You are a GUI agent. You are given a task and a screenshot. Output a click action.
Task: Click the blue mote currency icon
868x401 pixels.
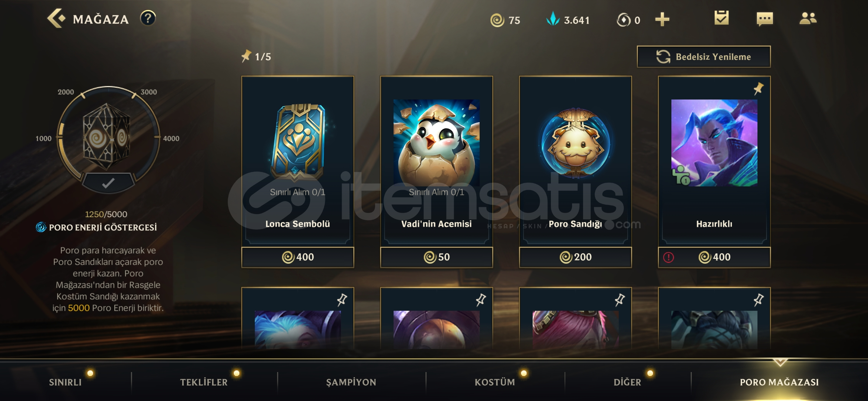click(553, 19)
